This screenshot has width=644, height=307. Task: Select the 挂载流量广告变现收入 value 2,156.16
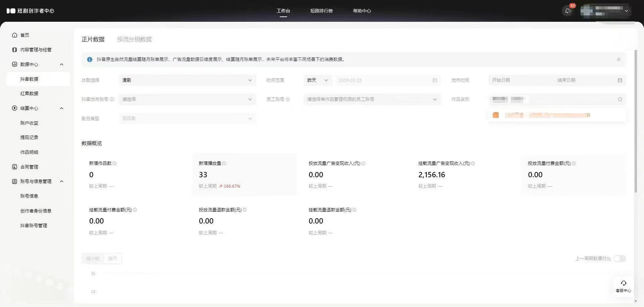tap(432, 175)
